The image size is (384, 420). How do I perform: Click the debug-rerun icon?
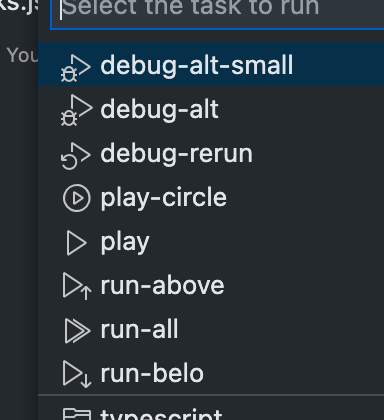76,156
